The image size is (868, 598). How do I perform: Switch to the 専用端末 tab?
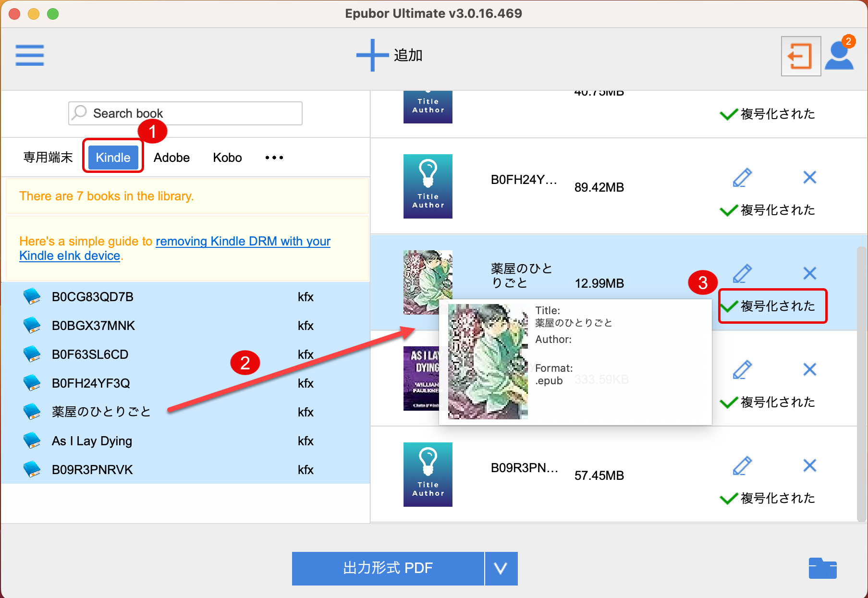(x=48, y=158)
